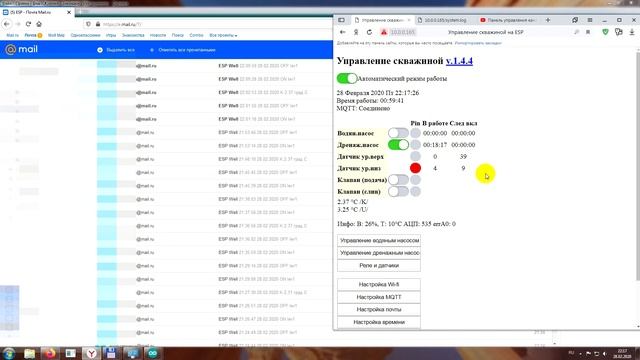The image size is (640, 360).
Task: Open Управление дренажным насосом button
Action: [x=379, y=253]
